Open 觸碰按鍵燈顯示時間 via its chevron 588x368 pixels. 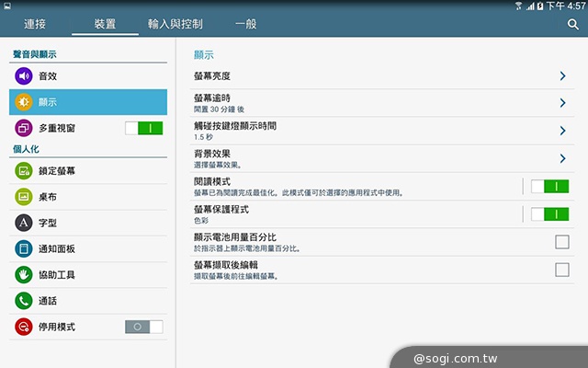(x=562, y=131)
